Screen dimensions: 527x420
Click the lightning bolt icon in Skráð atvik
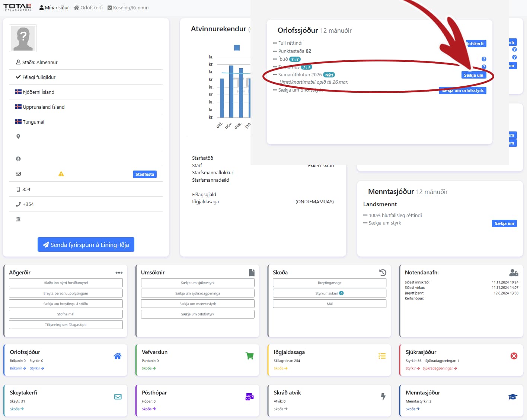(x=383, y=397)
